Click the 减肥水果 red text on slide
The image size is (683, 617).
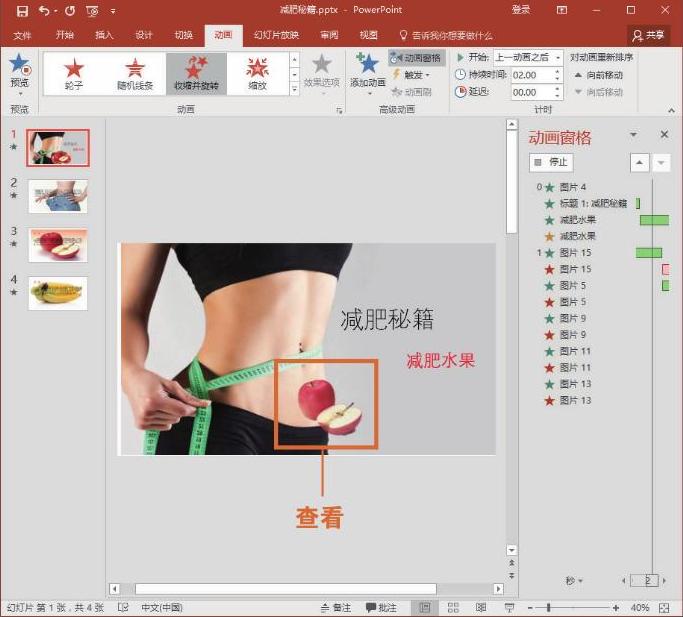click(440, 361)
